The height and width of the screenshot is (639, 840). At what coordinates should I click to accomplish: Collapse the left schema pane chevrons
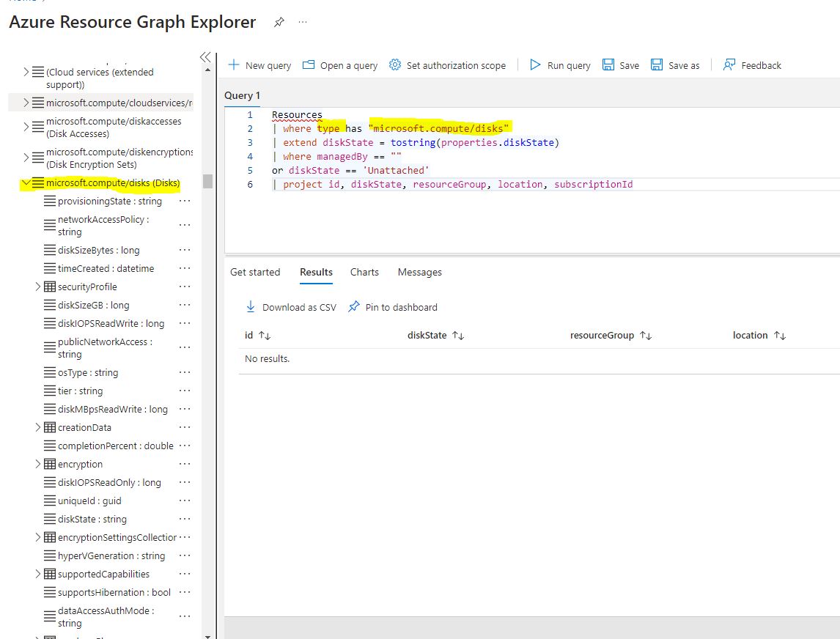point(205,56)
